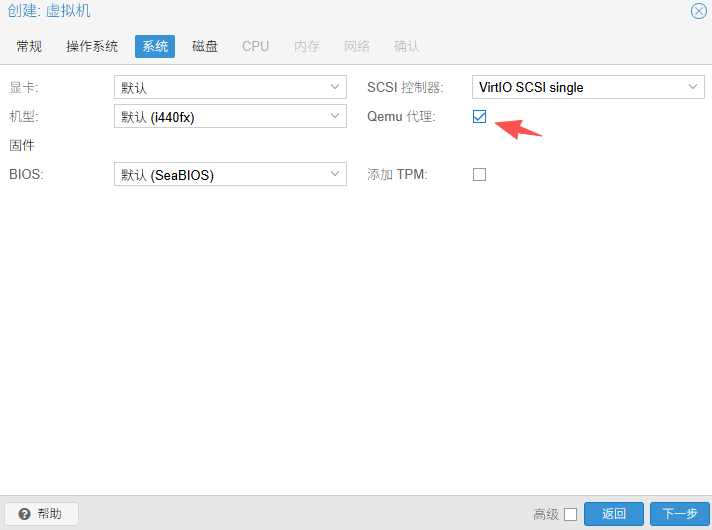Click the BIOS 默认 (SeaBIOS) field
The image size is (712, 530).
pyautogui.click(x=220, y=175)
